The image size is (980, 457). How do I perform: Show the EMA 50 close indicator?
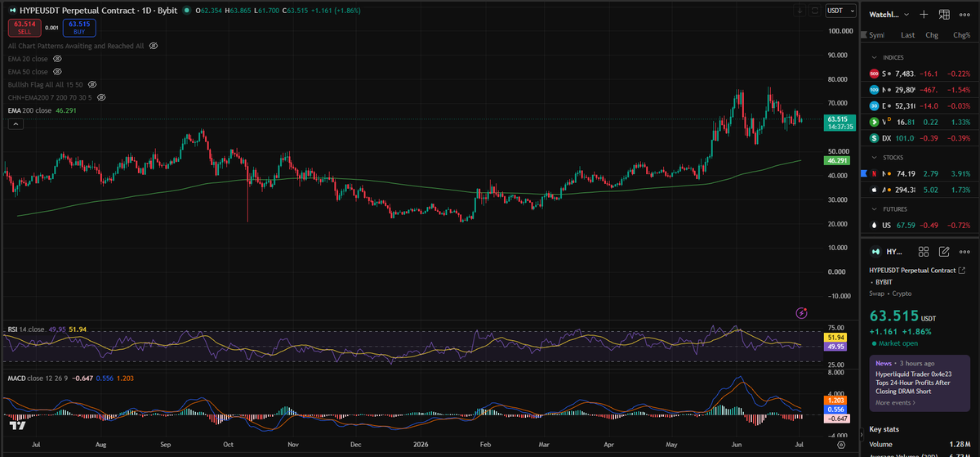tap(57, 72)
